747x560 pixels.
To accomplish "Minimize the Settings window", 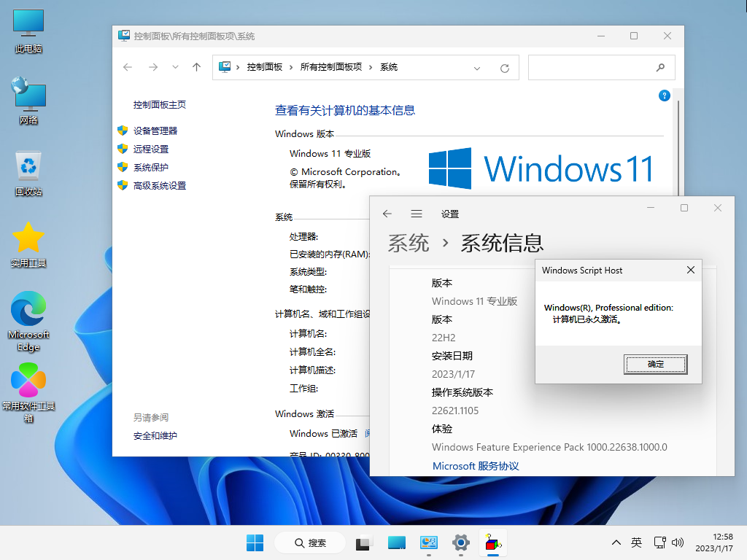I will pos(650,208).
